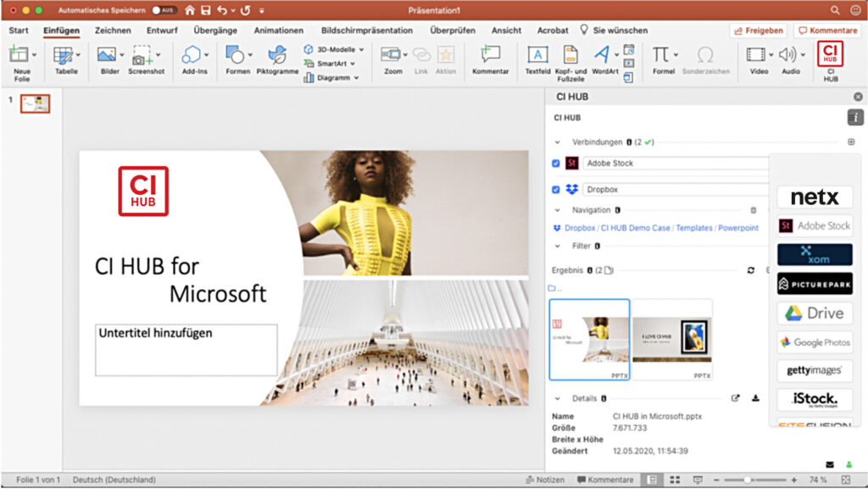
Task: Click the Piktogramme icon
Action: [277, 55]
